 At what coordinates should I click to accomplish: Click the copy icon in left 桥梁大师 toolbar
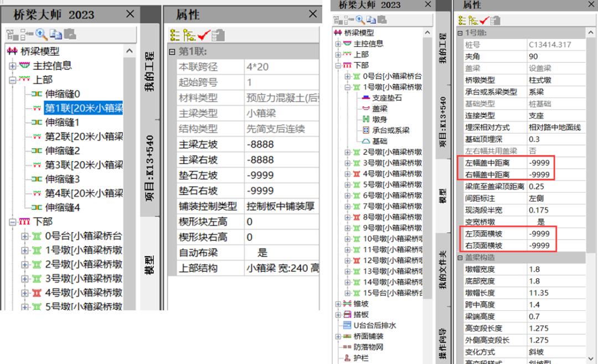55,34
